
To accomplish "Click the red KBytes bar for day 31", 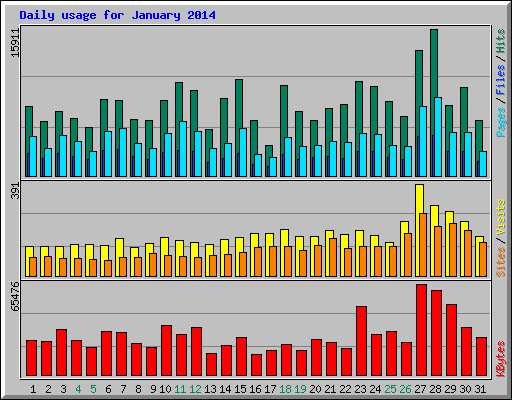I will coord(481,357).
